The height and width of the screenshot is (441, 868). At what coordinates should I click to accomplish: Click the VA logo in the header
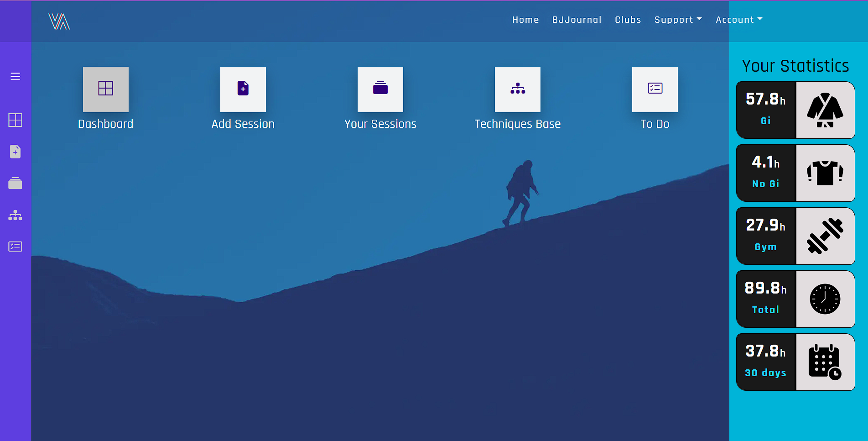(59, 21)
